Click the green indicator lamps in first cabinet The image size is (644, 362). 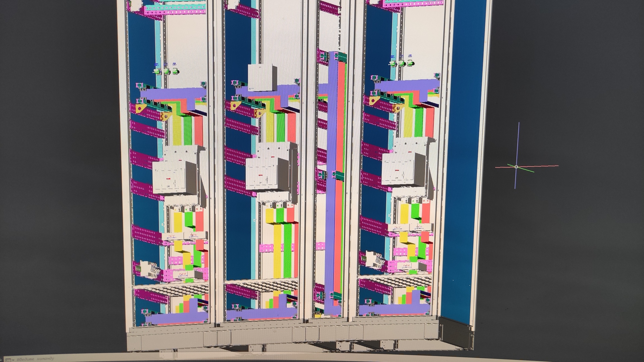point(166,71)
